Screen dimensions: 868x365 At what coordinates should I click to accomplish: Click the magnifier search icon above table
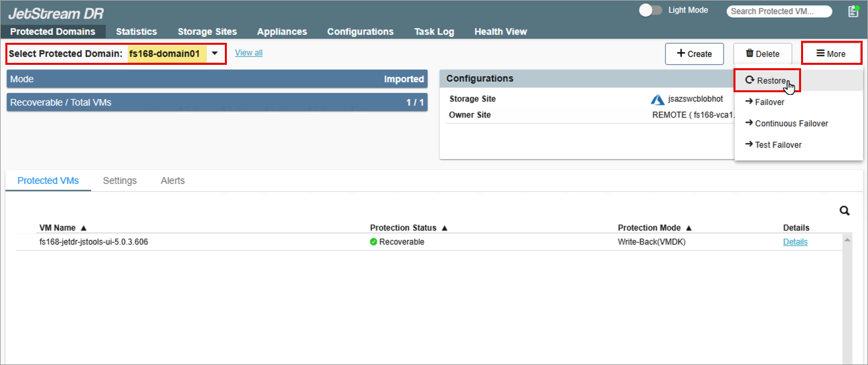coord(845,211)
